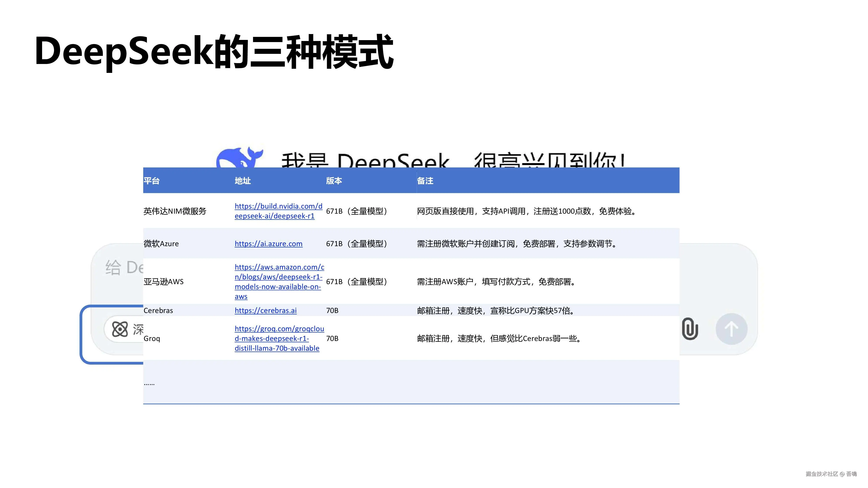The height and width of the screenshot is (488, 868).
Task: Click the message input field placeholder
Action: point(124,267)
